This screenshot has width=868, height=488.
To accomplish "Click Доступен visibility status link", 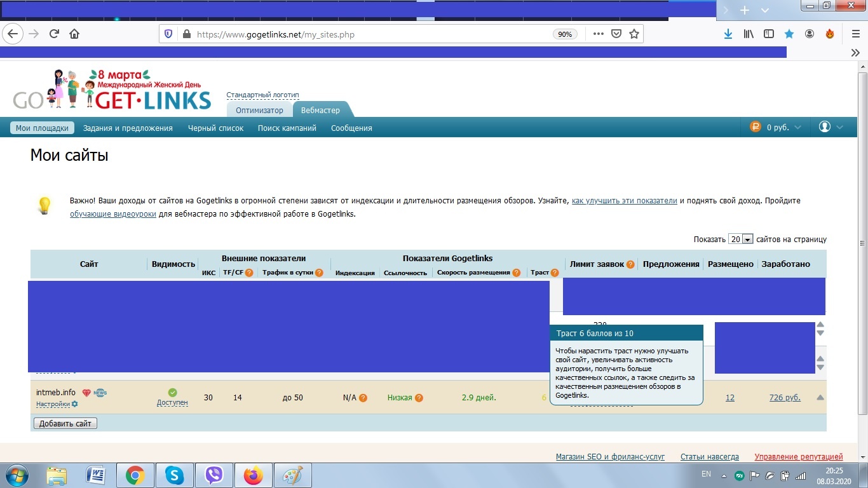I will pyautogui.click(x=172, y=403).
